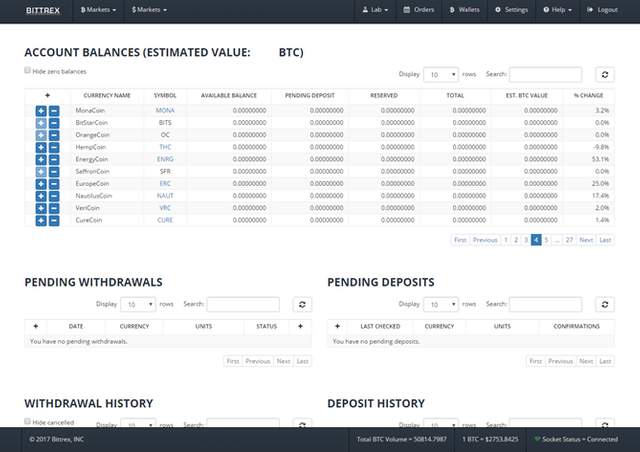Viewport: 640px width, 452px height.
Task: Click Last in Account Balances pagination
Action: pyautogui.click(x=605, y=240)
